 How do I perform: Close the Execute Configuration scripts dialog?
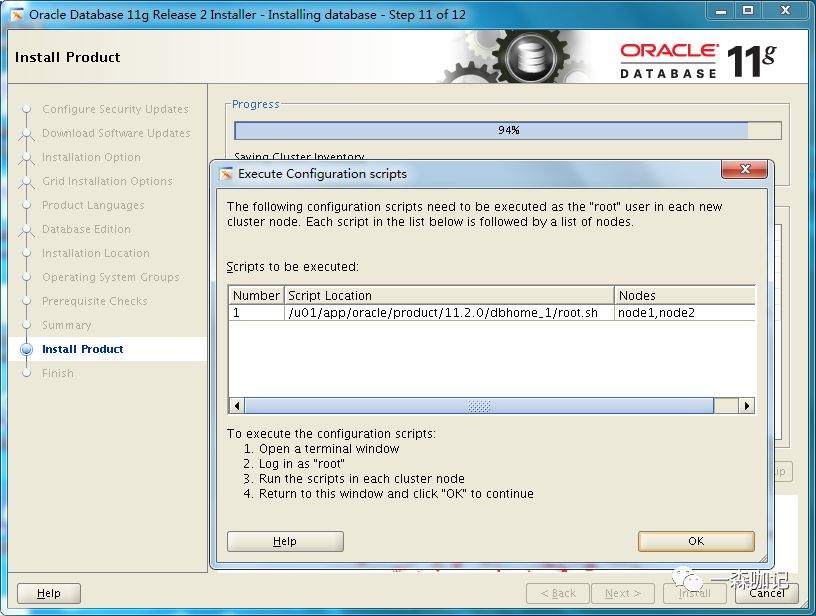(745, 173)
